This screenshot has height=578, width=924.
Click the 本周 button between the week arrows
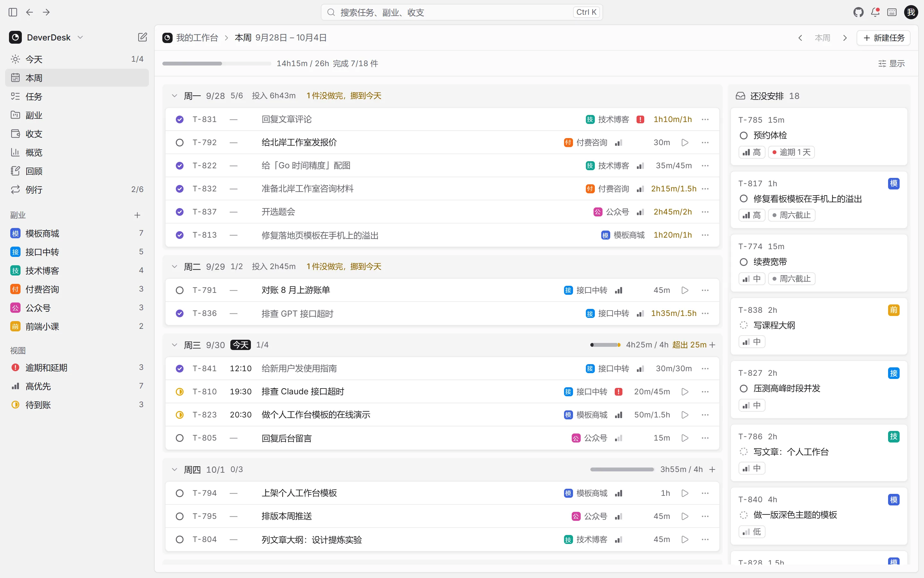(822, 38)
